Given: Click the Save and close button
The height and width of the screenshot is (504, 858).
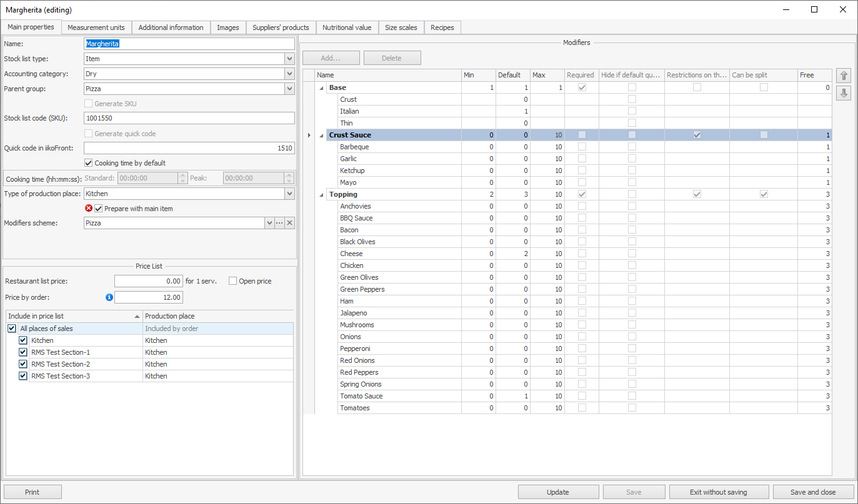Looking at the screenshot, I should 813,492.
